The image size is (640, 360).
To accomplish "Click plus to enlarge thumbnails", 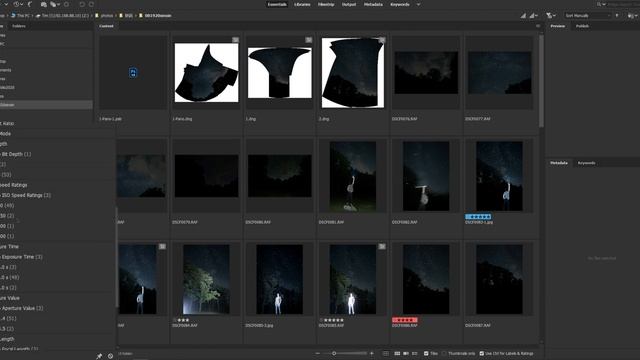I will pos(371,353).
